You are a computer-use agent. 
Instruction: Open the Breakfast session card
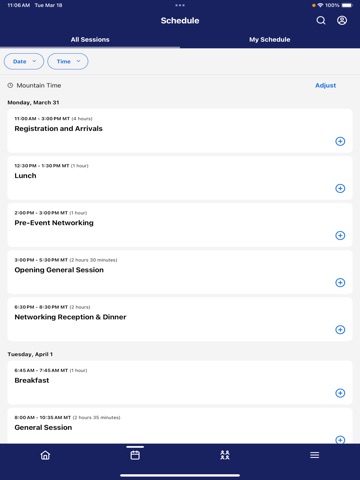(x=180, y=383)
